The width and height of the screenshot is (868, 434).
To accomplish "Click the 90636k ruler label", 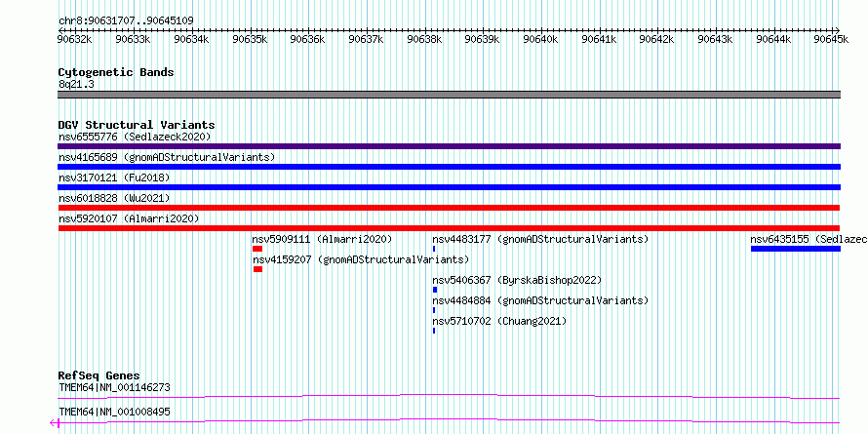I will click(308, 39).
